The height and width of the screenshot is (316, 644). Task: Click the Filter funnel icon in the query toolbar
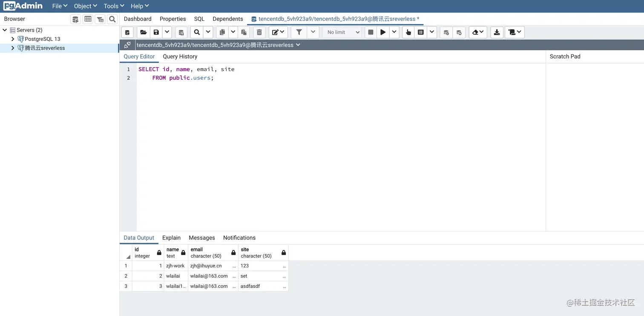299,32
